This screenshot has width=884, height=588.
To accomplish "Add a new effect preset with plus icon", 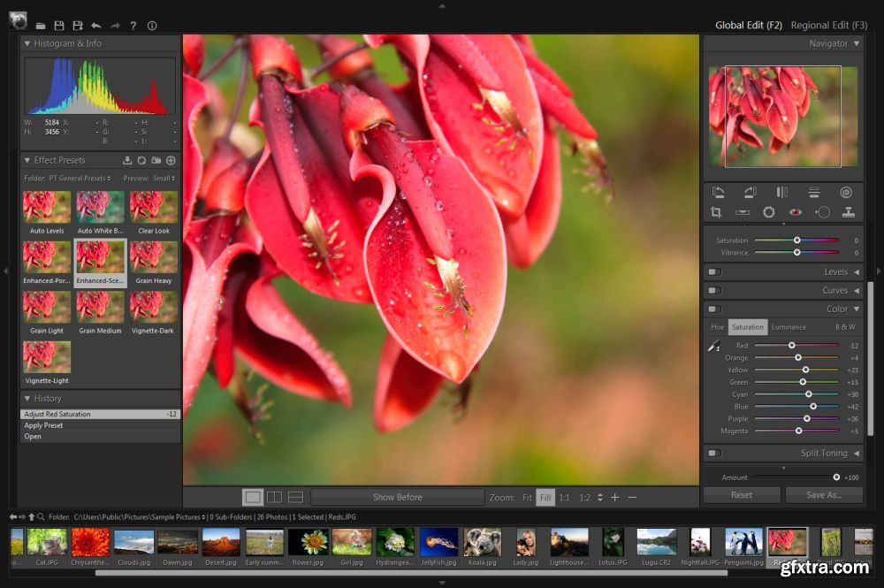I will [171, 160].
